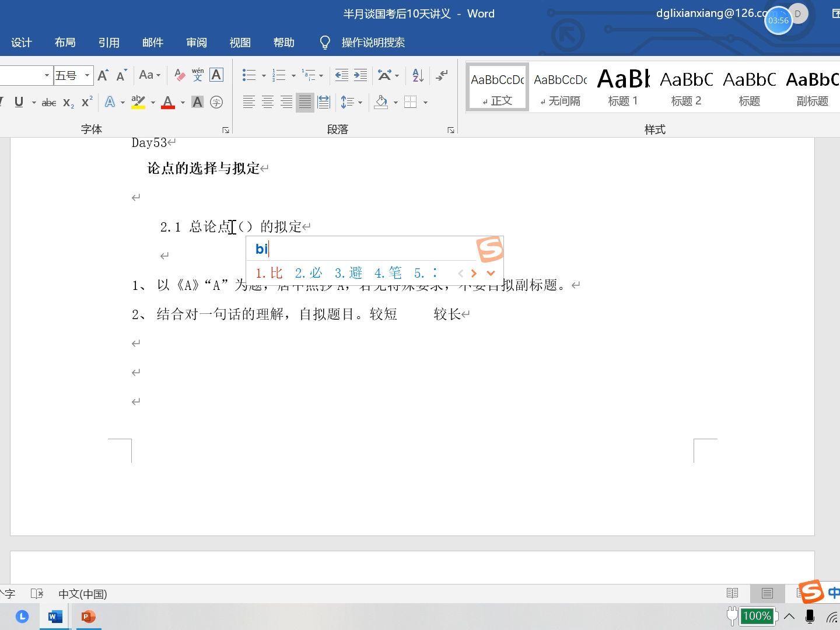Center the paragraph text
The width and height of the screenshot is (840, 630).
268,102
